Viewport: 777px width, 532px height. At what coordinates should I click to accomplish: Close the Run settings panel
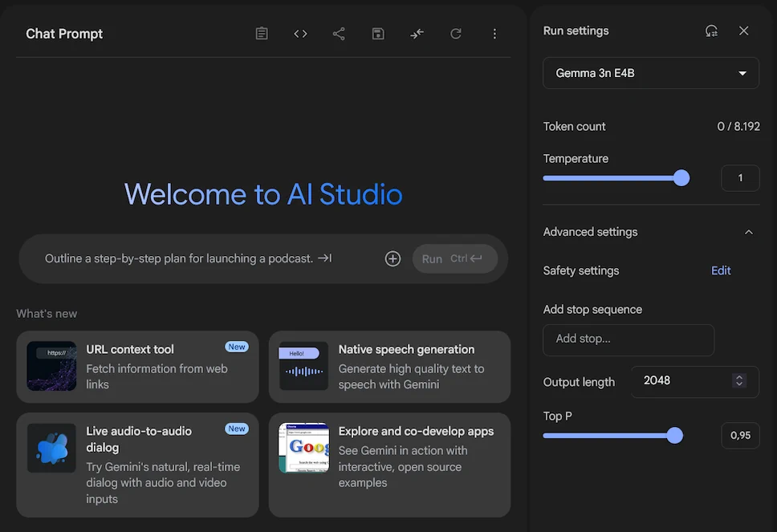pos(744,30)
